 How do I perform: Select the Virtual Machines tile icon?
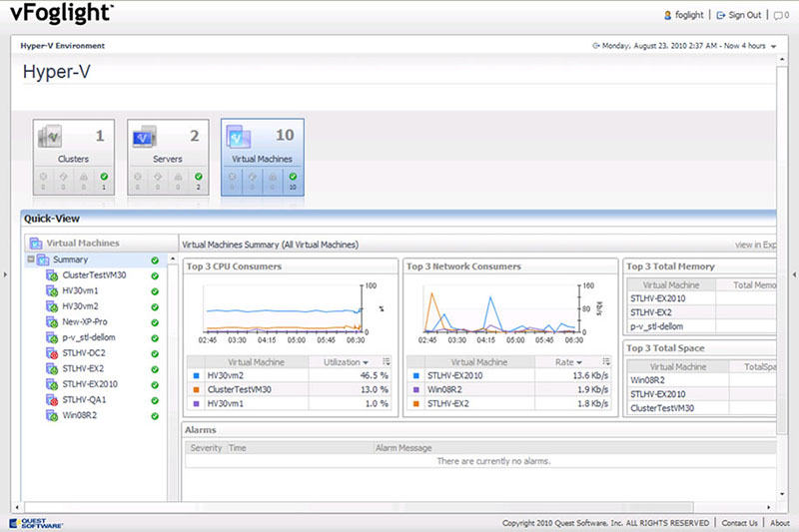pyautogui.click(x=239, y=137)
